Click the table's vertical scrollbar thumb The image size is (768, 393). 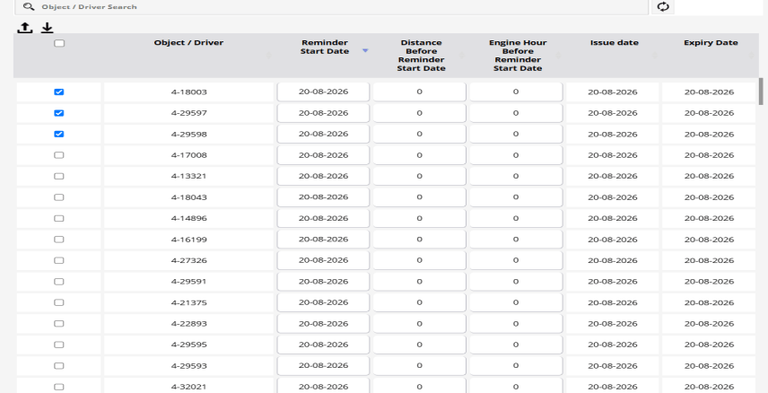coord(761,92)
